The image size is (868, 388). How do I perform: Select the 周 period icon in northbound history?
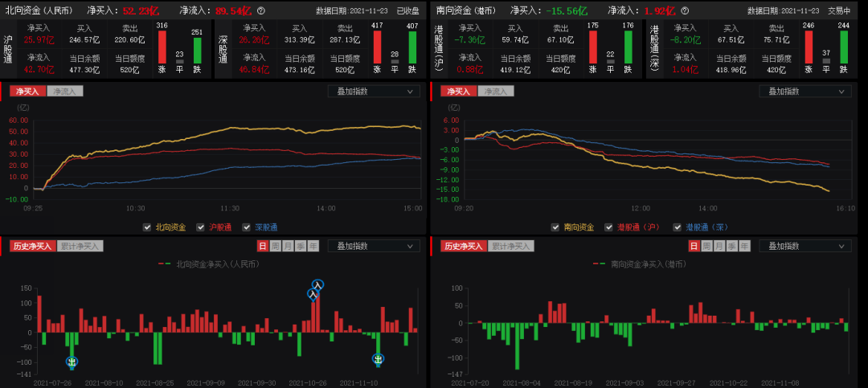click(276, 246)
